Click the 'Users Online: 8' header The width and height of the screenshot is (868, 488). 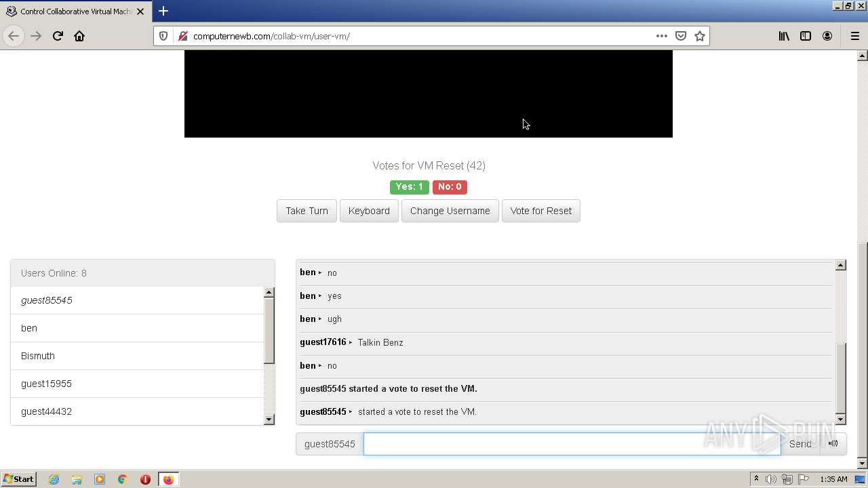(142, 273)
